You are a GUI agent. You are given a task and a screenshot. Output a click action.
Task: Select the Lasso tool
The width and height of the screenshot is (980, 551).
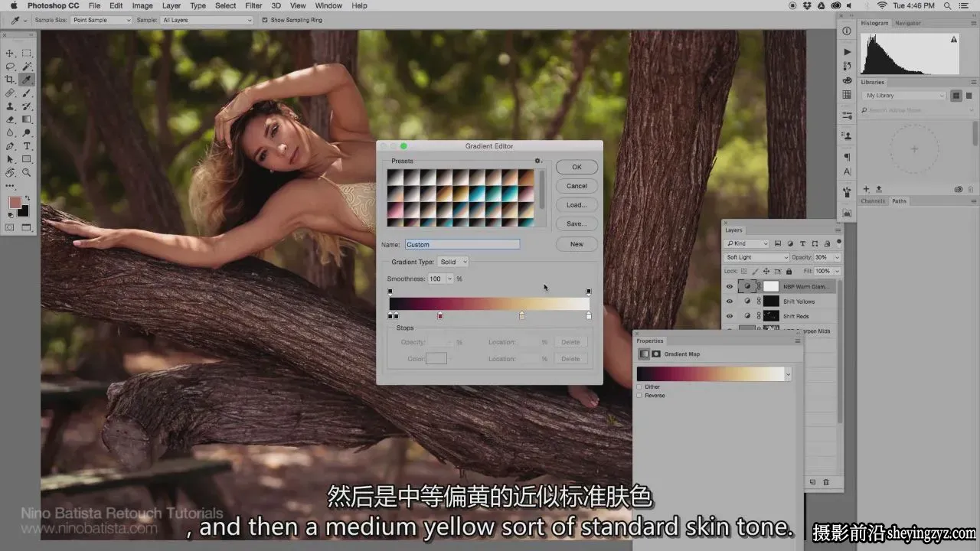10,67
